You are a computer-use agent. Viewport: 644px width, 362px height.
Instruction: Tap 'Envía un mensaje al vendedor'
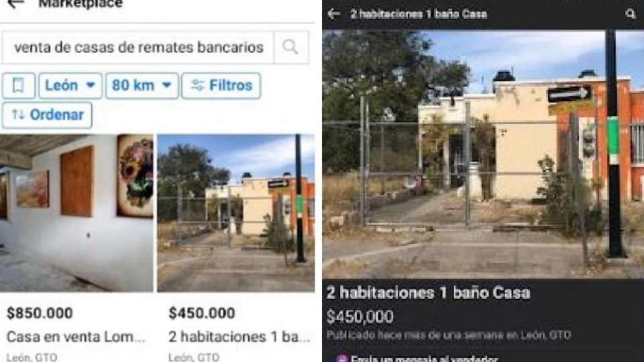(x=424, y=359)
